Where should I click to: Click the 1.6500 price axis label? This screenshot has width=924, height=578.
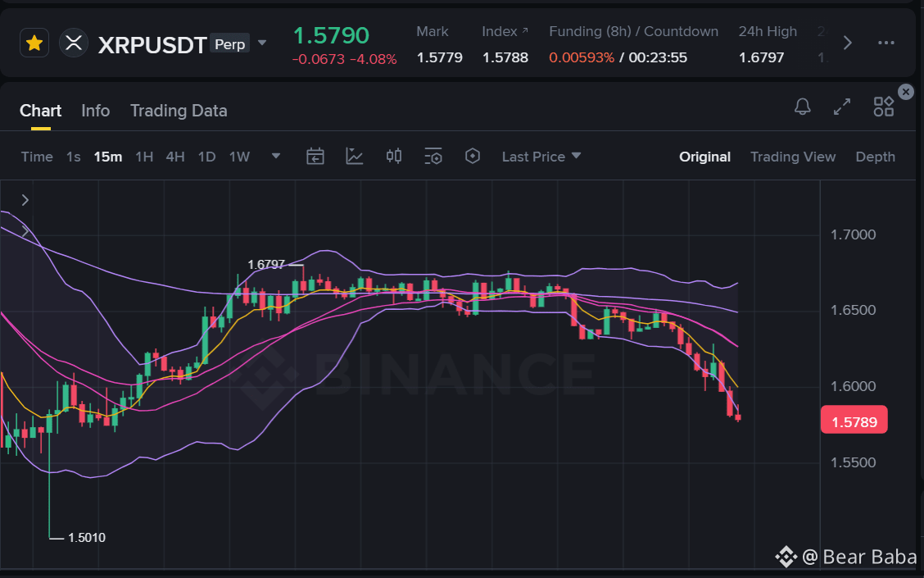click(x=853, y=310)
